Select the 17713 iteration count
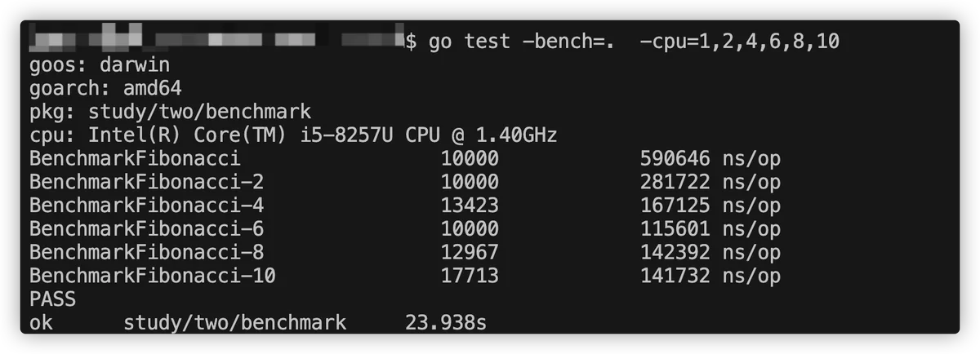980x354 pixels. coord(470,276)
